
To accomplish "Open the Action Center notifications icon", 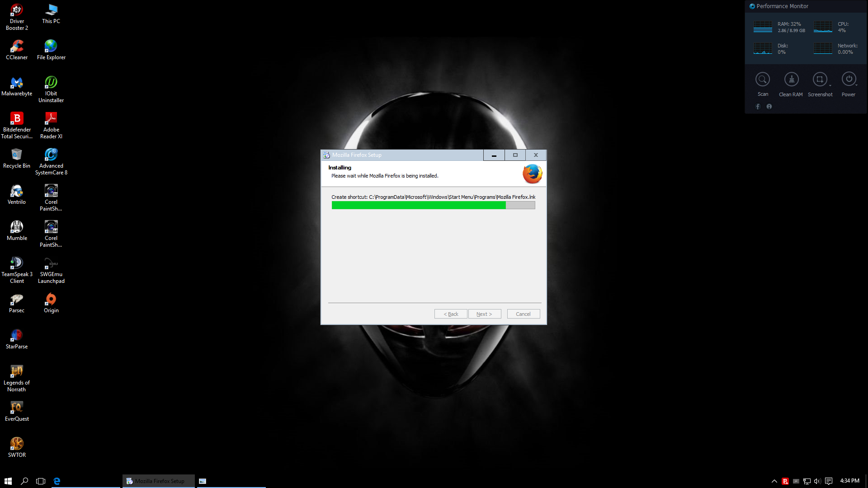I will point(828,481).
